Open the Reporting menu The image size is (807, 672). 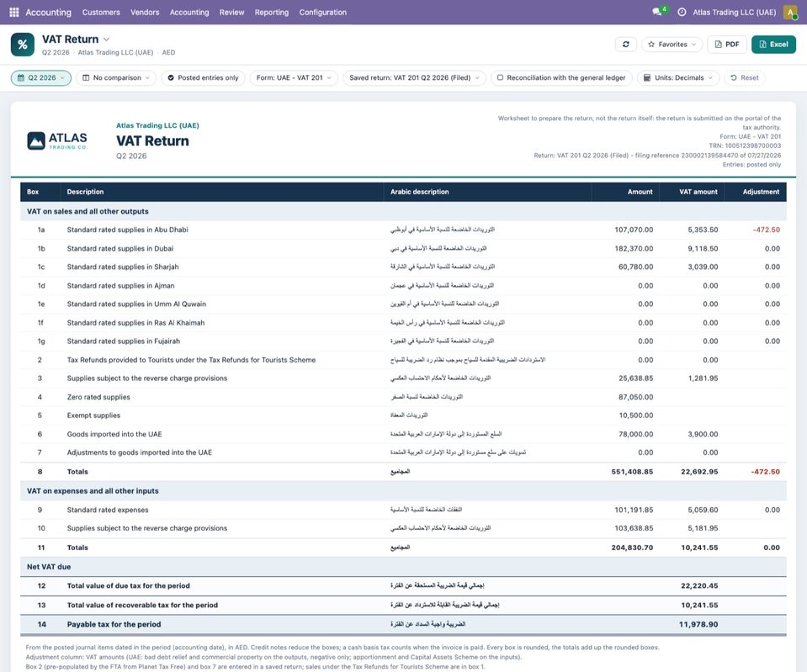271,12
